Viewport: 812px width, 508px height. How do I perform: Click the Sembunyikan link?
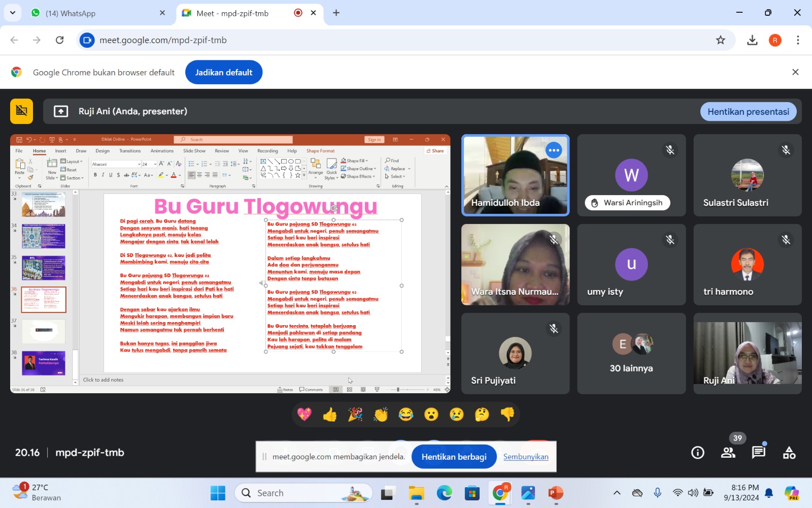tap(526, 457)
